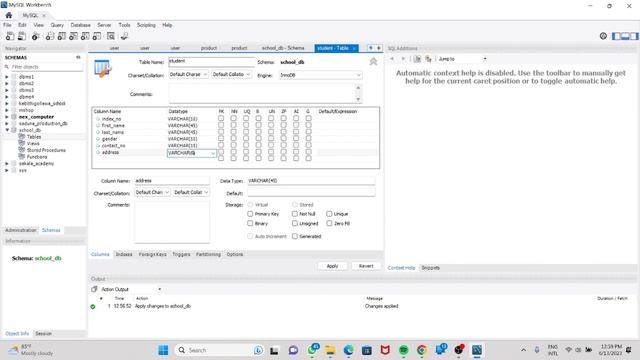Image resolution: width=640 pixels, height=360 pixels.
Task: Open the column Default Charset dropdown
Action: click(x=152, y=192)
